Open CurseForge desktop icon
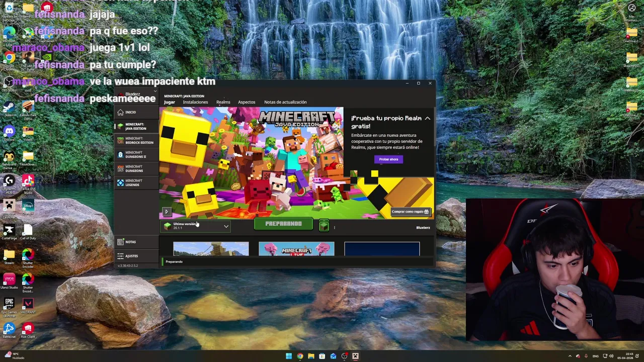The height and width of the screenshot is (362, 644). 9,232
